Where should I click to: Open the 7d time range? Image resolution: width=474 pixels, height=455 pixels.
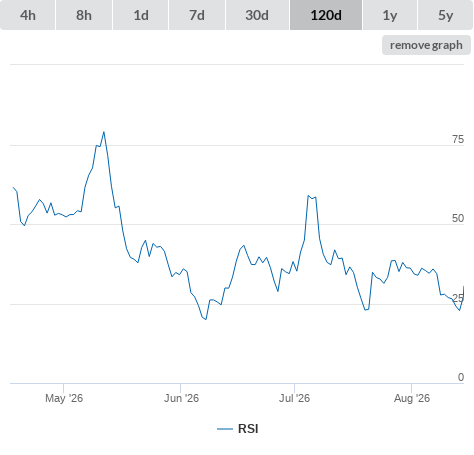pos(197,15)
